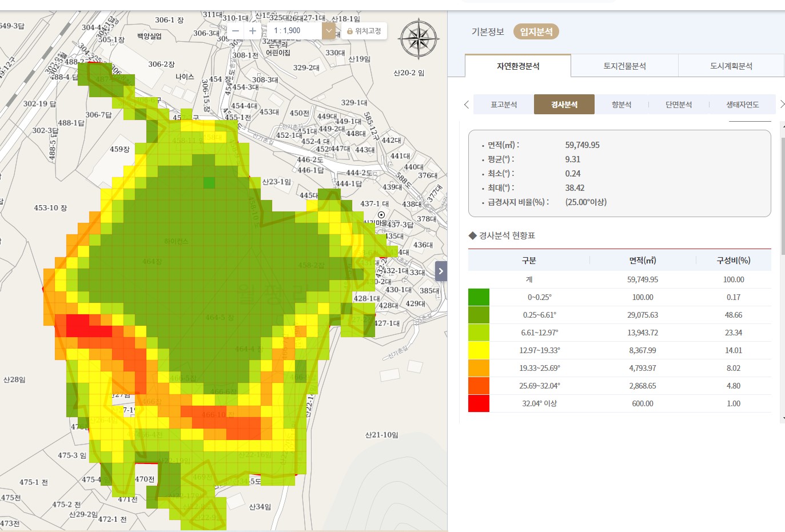This screenshot has height=532, width=785.
Task: Click the 48.66 percentage cell
Action: click(734, 315)
